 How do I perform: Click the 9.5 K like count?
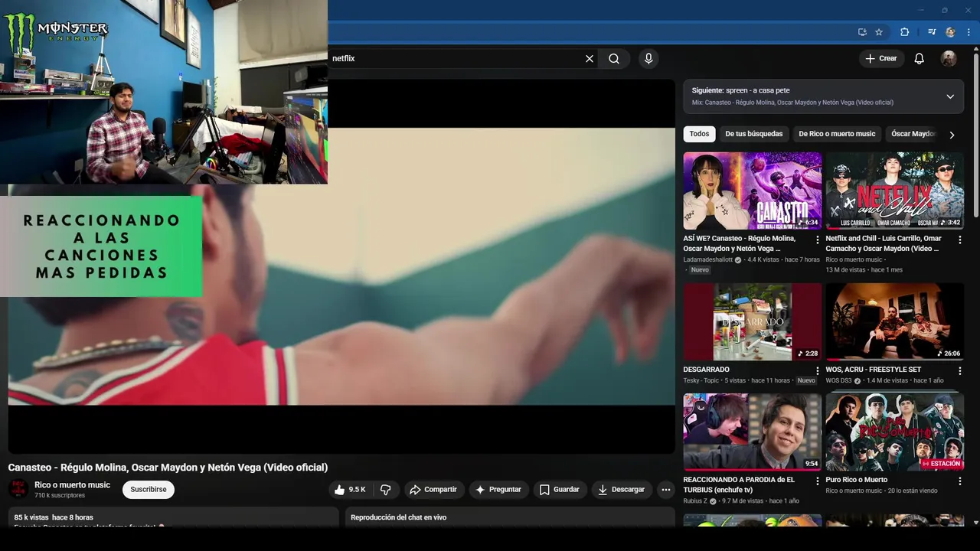pyautogui.click(x=357, y=490)
